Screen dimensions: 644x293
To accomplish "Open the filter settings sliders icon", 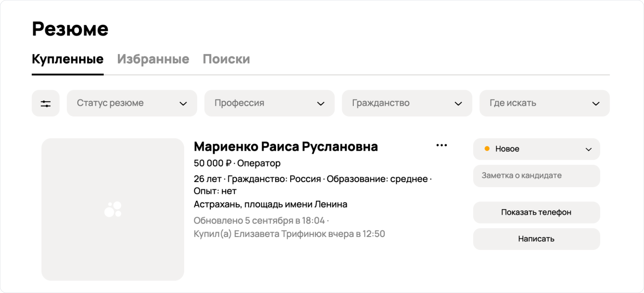I will point(45,104).
